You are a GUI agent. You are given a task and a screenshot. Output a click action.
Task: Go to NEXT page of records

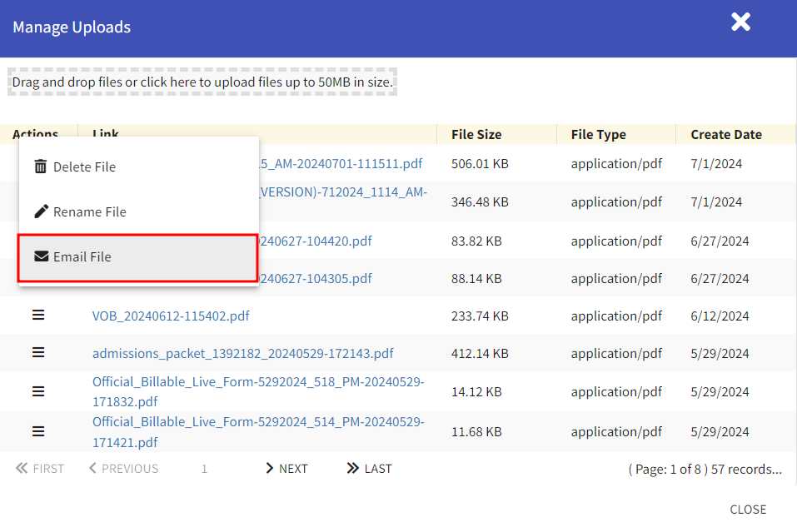286,469
